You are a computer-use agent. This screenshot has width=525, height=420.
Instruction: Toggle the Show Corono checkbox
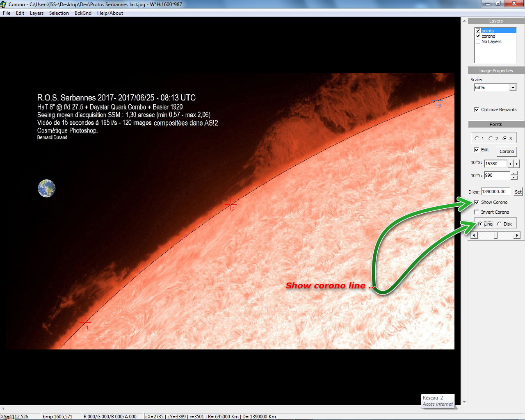point(476,202)
